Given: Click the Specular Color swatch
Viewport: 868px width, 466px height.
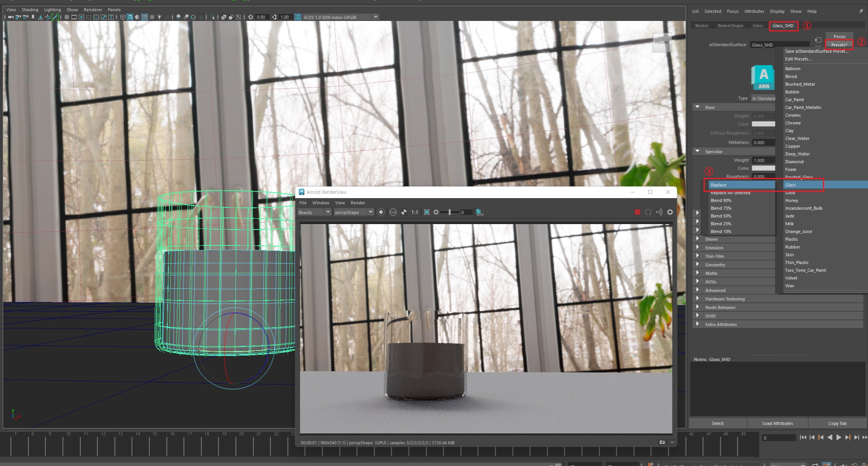Looking at the screenshot, I should point(763,168).
